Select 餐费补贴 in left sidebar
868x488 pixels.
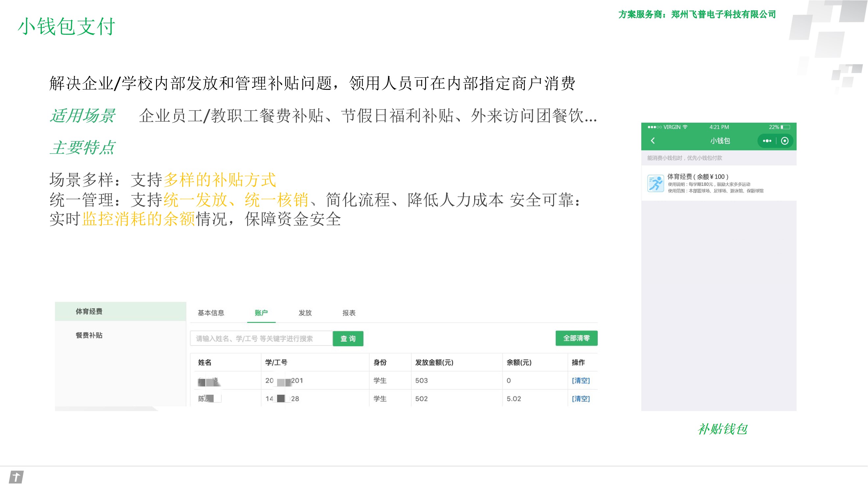coord(89,335)
